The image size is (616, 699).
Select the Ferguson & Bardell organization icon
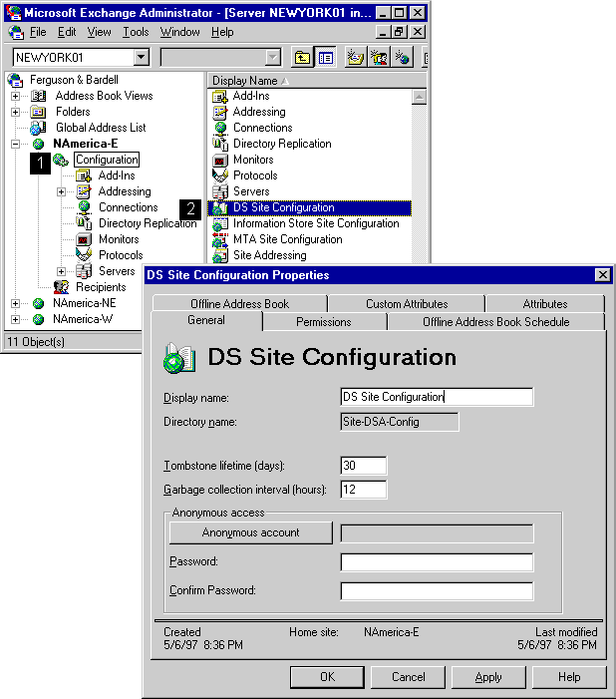[16, 80]
